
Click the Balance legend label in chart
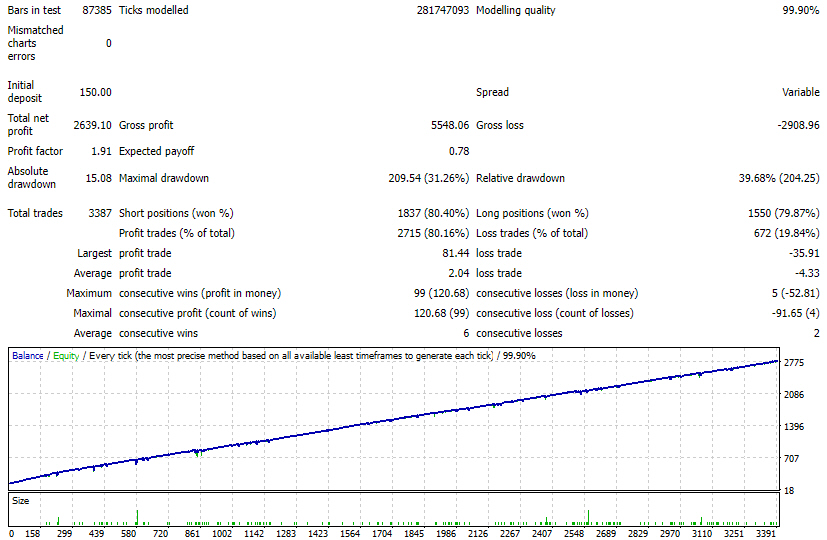click(28, 356)
